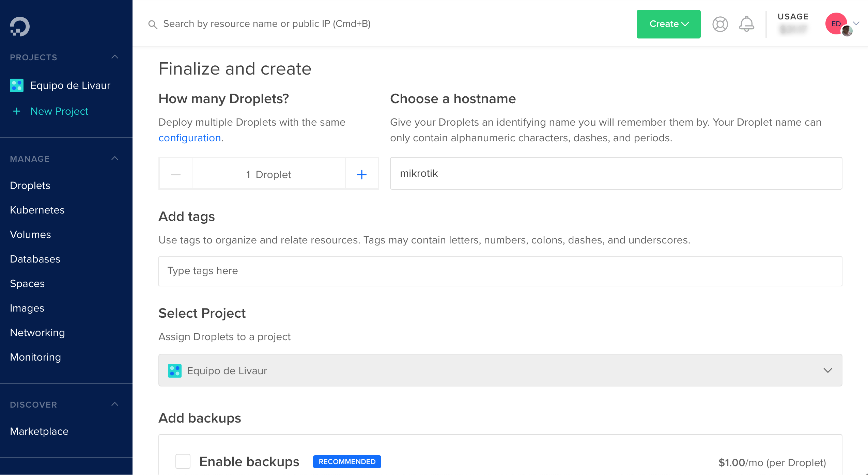The height and width of the screenshot is (475, 868).
Task: Open Droplets in sidebar
Action: pos(30,186)
